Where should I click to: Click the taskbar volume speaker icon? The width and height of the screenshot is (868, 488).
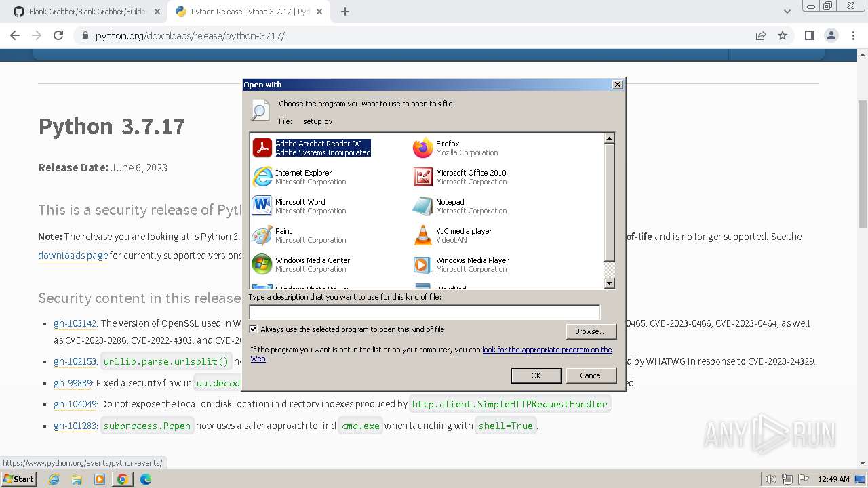[x=771, y=479]
